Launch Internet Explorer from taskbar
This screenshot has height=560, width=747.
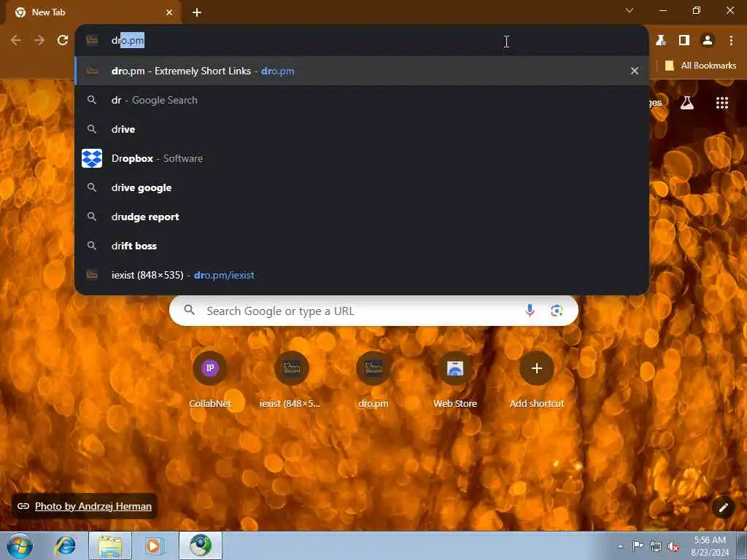pos(65,545)
